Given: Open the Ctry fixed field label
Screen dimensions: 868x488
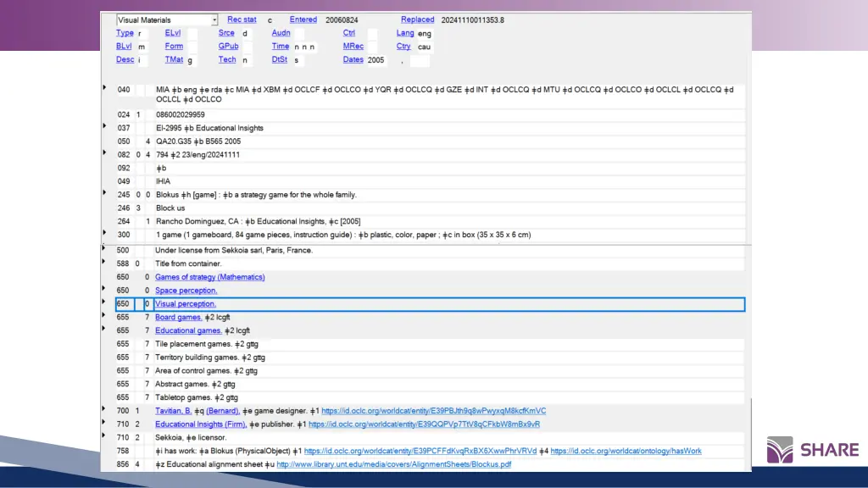Looking at the screenshot, I should tap(403, 46).
